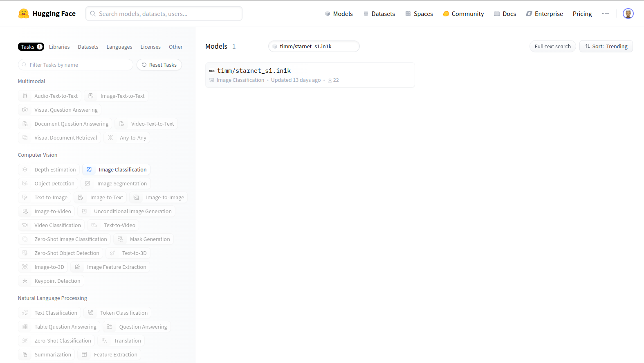
Task: Switch to the Languages filter tab
Action: pos(119,47)
